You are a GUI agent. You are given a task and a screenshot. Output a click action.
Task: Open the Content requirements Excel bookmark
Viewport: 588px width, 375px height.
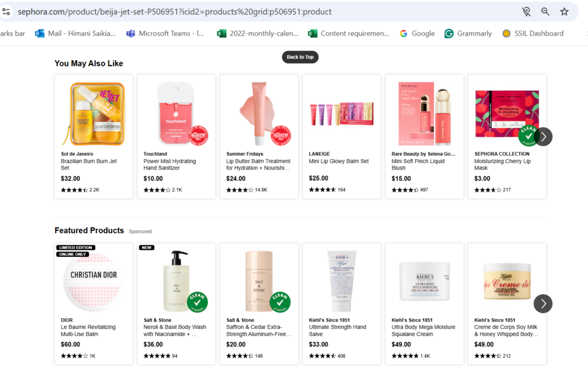tap(349, 33)
